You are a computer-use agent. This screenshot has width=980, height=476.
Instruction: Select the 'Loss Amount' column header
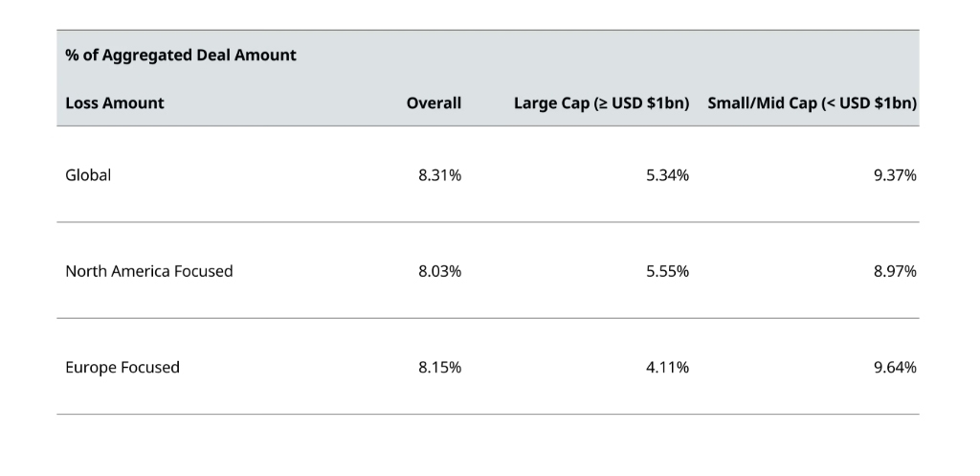pos(114,103)
